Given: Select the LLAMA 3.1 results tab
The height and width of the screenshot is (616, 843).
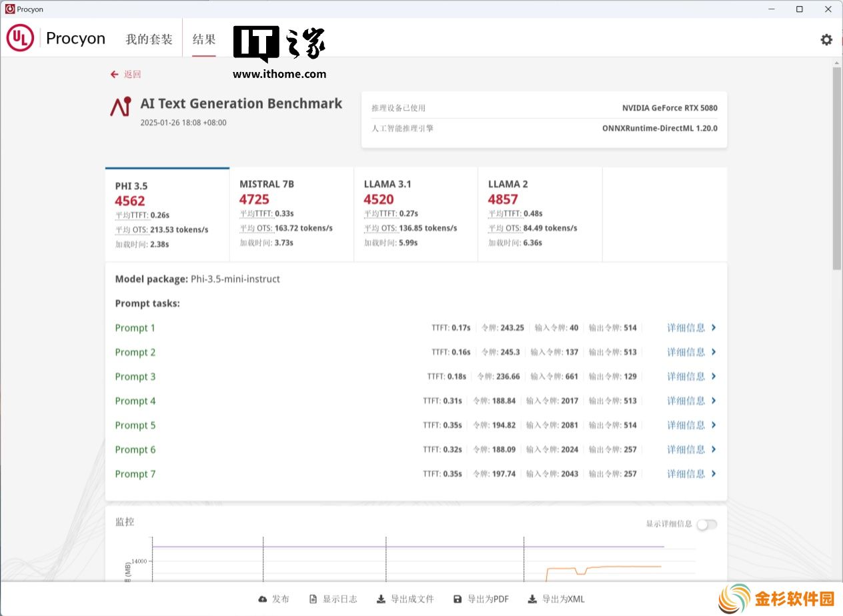Looking at the screenshot, I should (415, 215).
